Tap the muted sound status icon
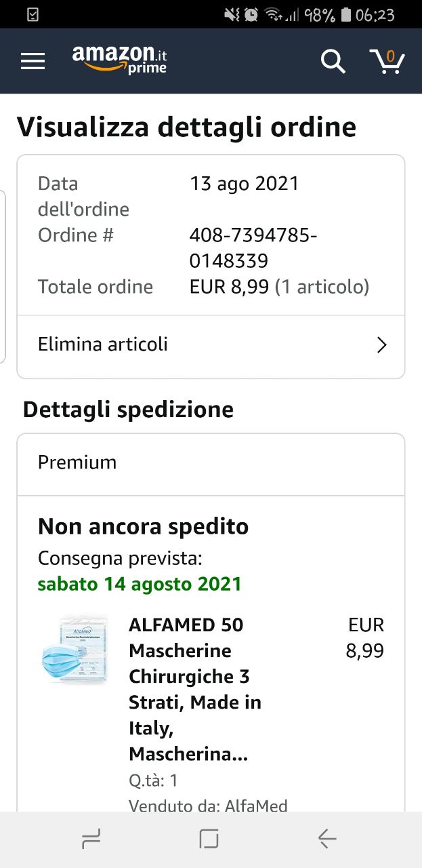Viewport: 422px width, 868px height. point(233,14)
